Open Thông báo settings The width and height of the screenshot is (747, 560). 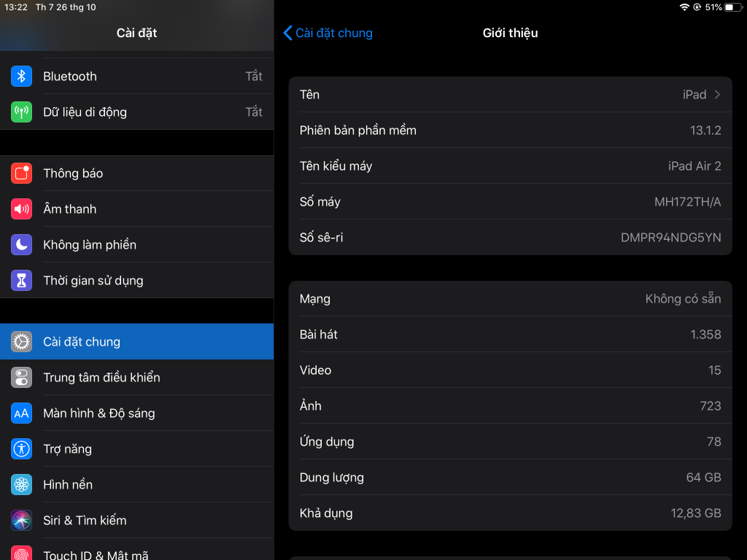(136, 174)
